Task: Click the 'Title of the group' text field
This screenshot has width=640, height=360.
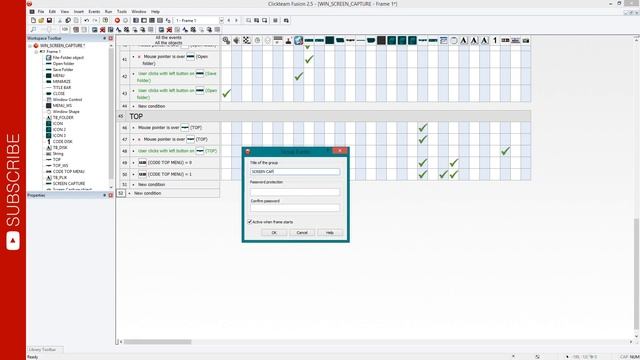Action: (295, 172)
